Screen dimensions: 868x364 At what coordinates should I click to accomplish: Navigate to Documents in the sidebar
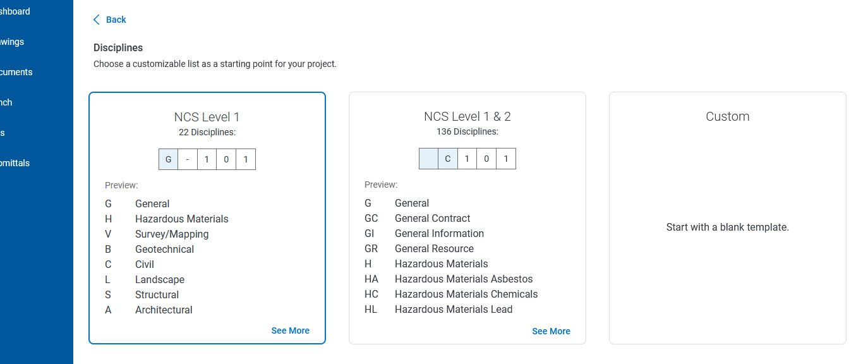pyautogui.click(x=16, y=72)
